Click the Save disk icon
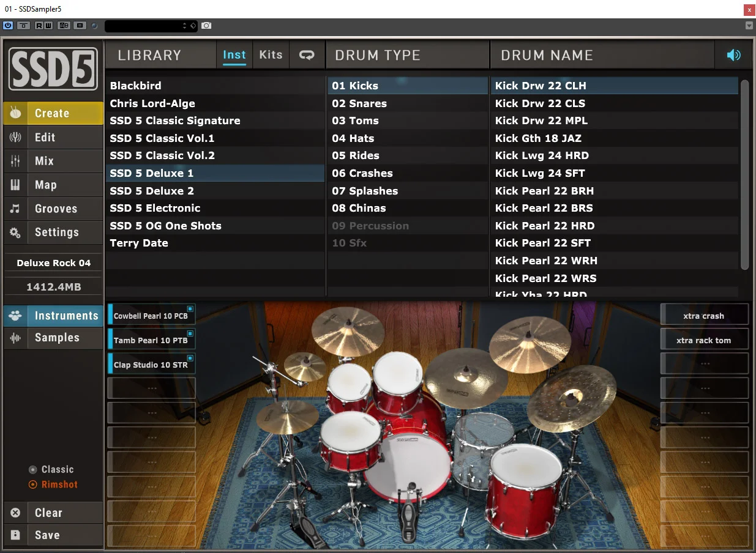This screenshot has width=756, height=553. point(15,535)
